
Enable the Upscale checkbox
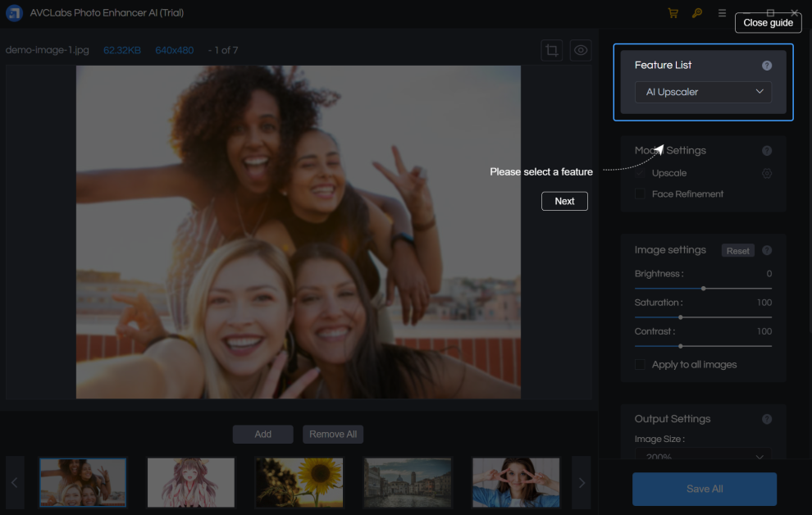640,173
